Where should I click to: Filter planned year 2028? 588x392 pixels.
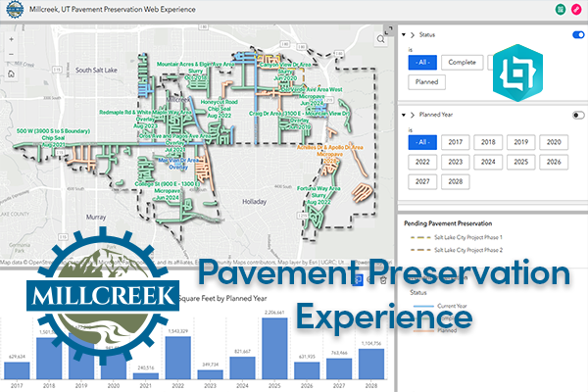pyautogui.click(x=456, y=182)
